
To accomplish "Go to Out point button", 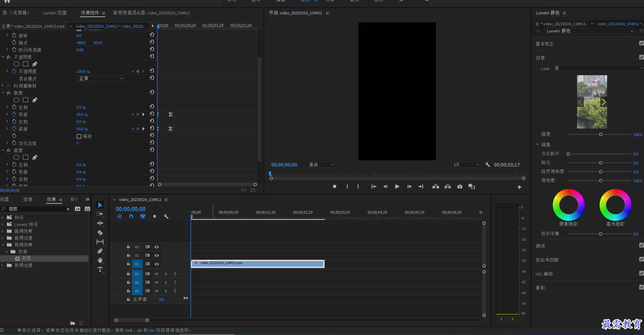I will 421,187.
